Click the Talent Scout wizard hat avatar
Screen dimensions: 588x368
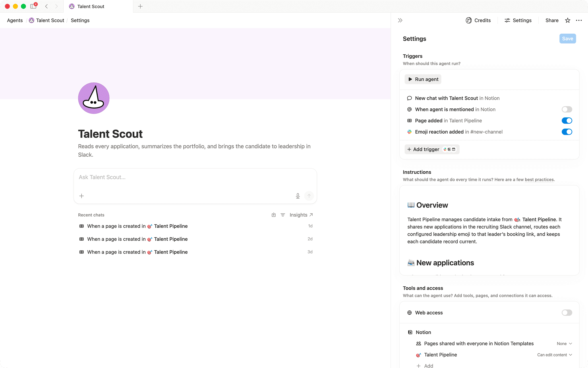94,98
